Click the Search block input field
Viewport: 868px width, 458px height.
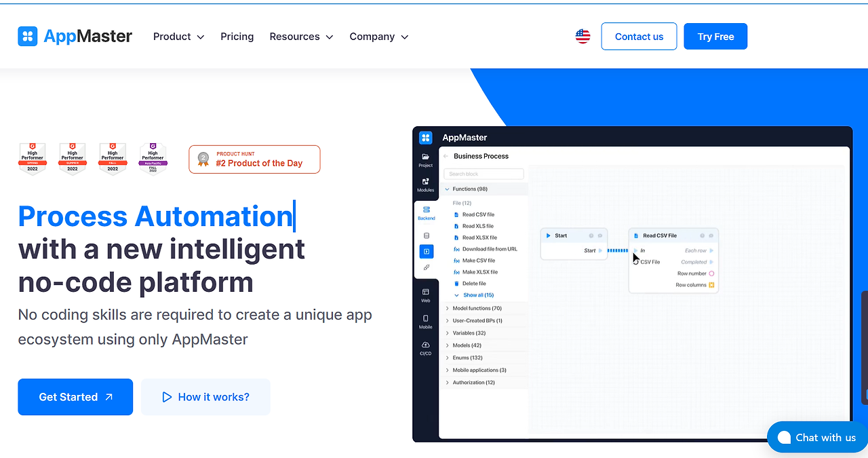(x=484, y=174)
